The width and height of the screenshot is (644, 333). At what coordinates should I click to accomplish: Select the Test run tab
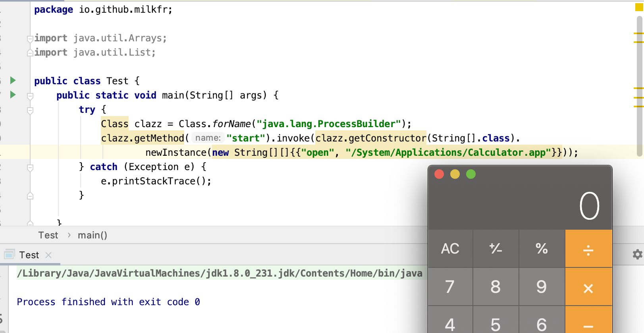[x=29, y=255]
